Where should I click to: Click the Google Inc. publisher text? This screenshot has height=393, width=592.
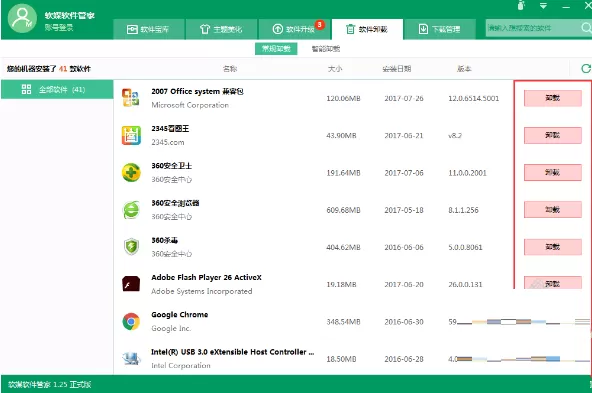point(171,328)
